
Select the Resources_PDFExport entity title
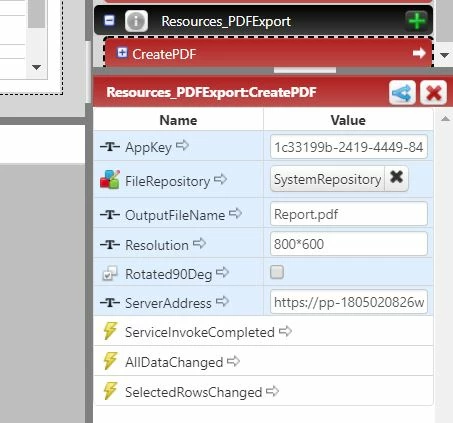[226, 22]
